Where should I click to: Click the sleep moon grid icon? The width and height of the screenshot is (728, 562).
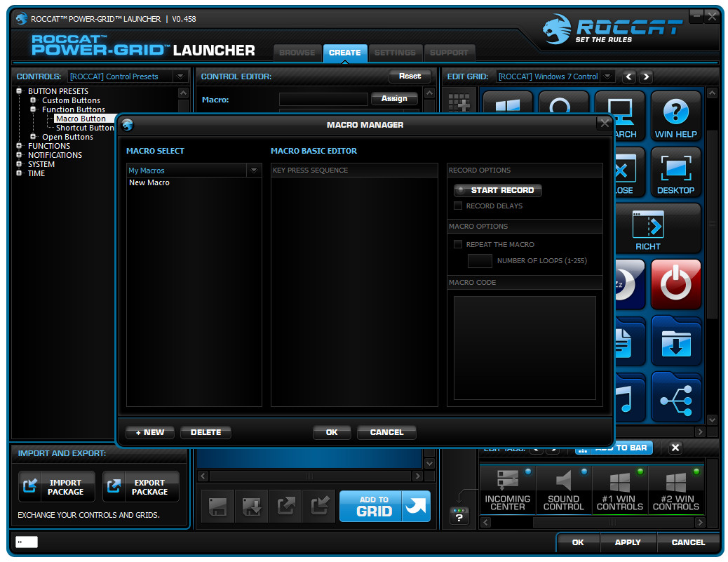point(630,284)
